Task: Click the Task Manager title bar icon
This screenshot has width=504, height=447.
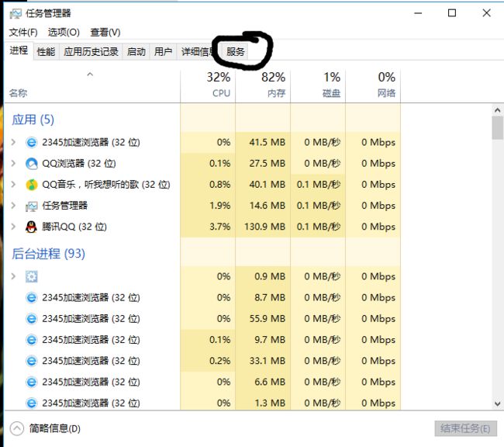Action: point(15,13)
